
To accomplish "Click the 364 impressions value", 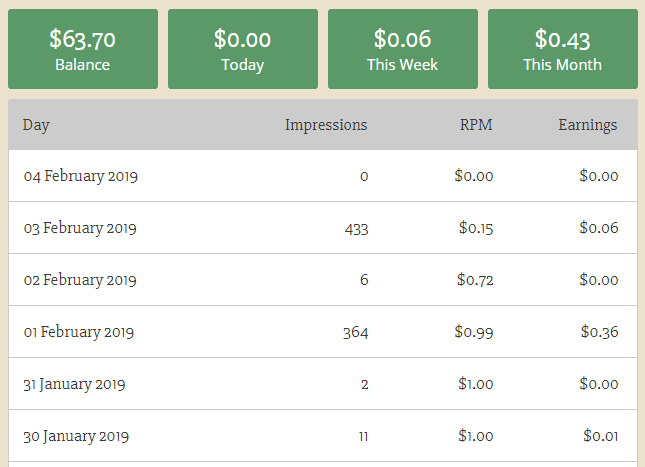I will [356, 333].
